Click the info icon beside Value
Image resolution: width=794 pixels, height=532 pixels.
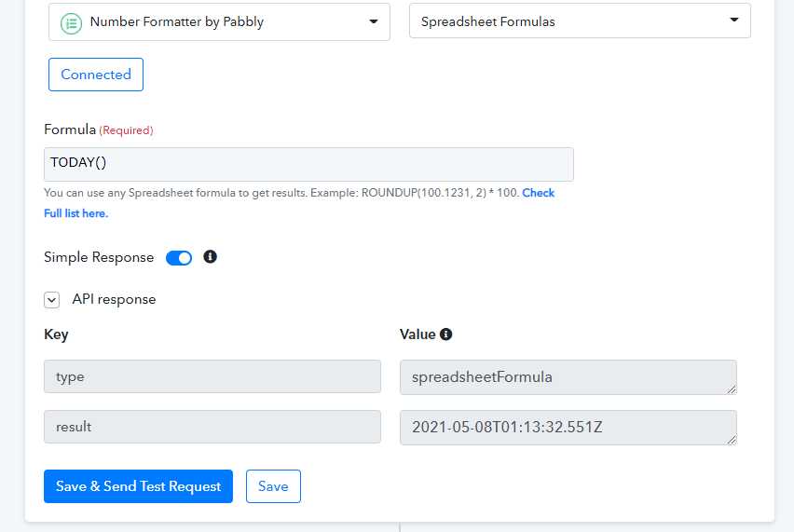[x=446, y=334]
